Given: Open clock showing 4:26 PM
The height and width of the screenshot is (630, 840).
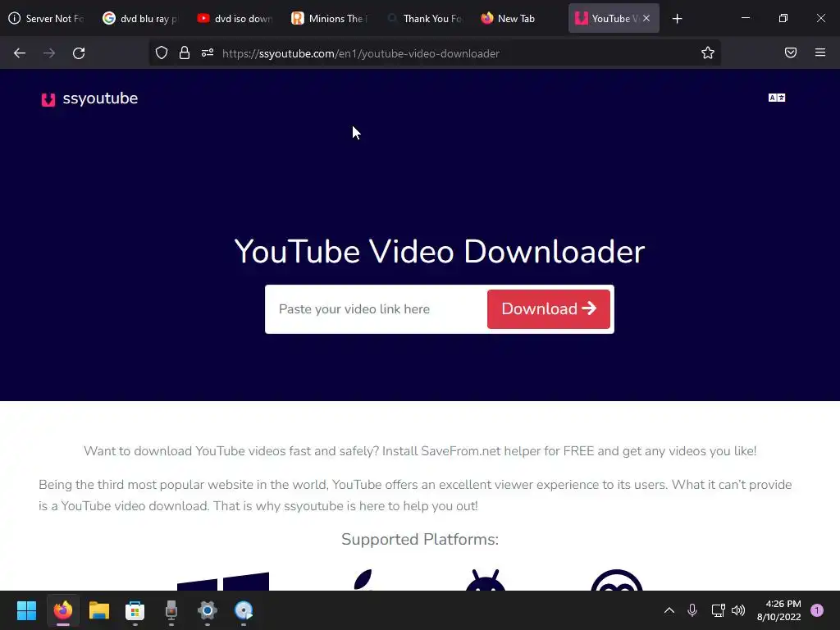Looking at the screenshot, I should pyautogui.click(x=779, y=610).
